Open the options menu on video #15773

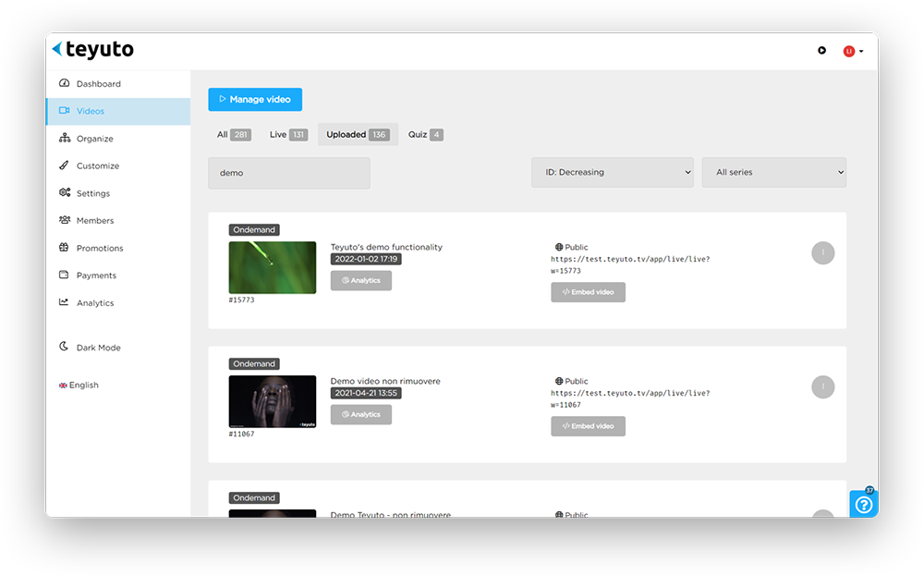coord(822,252)
